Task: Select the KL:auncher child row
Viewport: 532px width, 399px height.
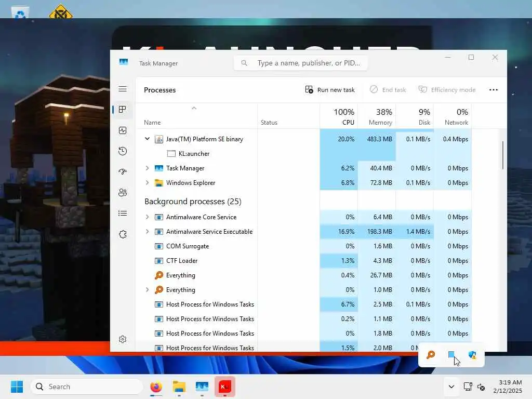Action: pos(303,154)
